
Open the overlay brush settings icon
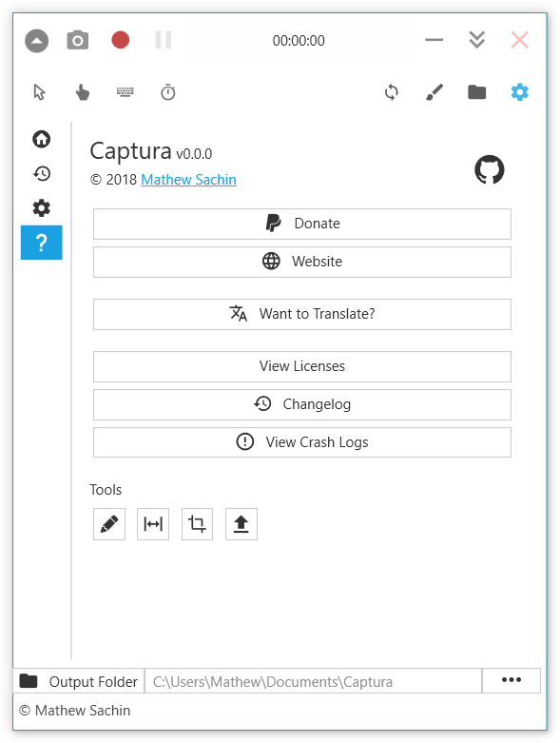pyautogui.click(x=434, y=92)
